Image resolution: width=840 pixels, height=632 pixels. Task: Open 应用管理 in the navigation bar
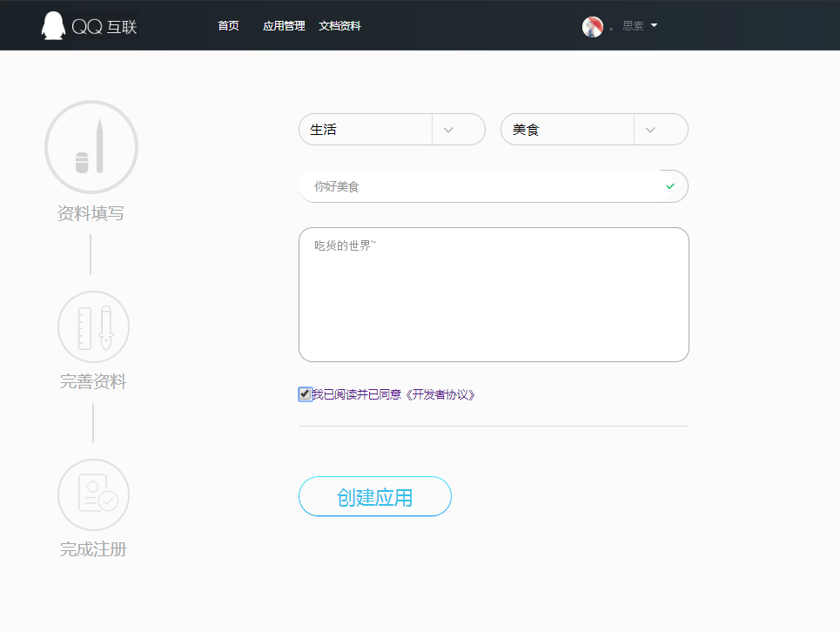[284, 26]
